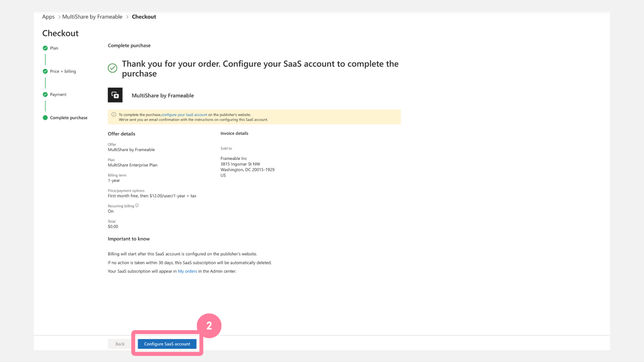
Task: Go to Apps in the breadcrumb
Action: pos(48,17)
